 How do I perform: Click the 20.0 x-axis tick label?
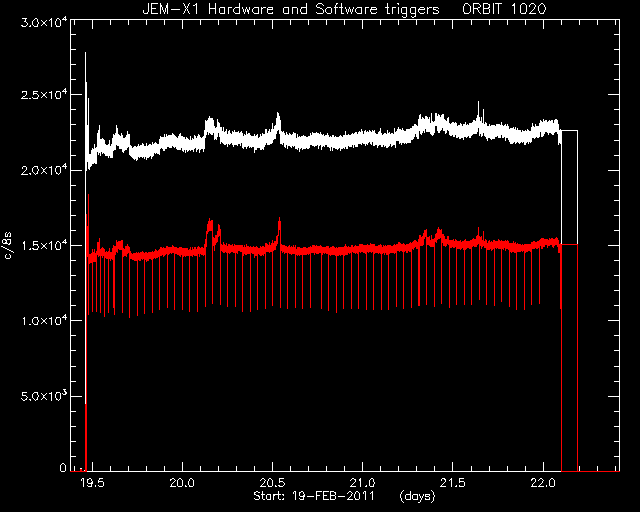point(182,483)
